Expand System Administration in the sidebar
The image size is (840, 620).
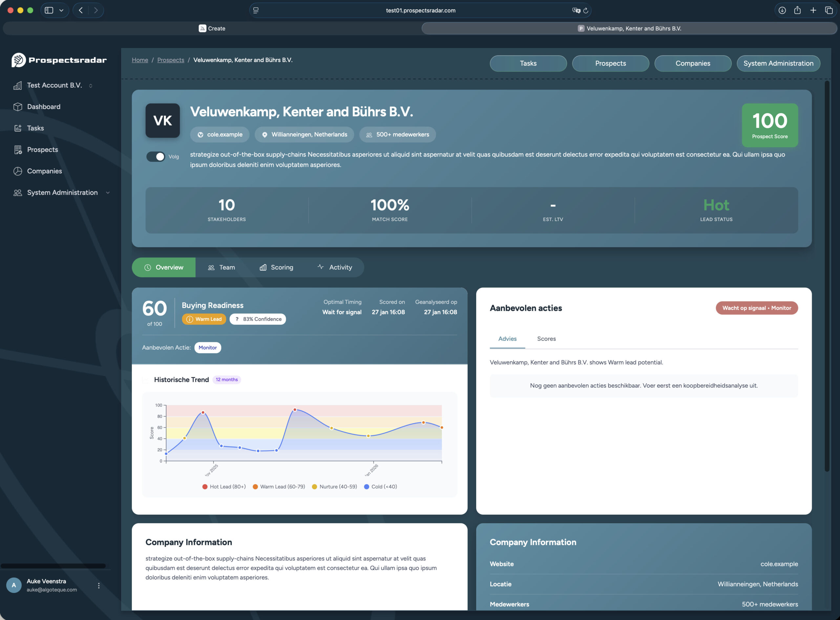(108, 192)
